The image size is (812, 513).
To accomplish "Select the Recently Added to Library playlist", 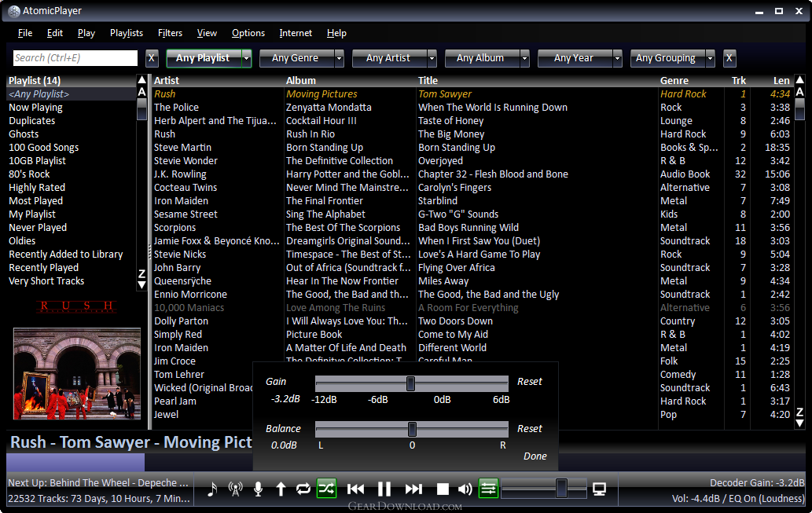I will pyautogui.click(x=66, y=255).
